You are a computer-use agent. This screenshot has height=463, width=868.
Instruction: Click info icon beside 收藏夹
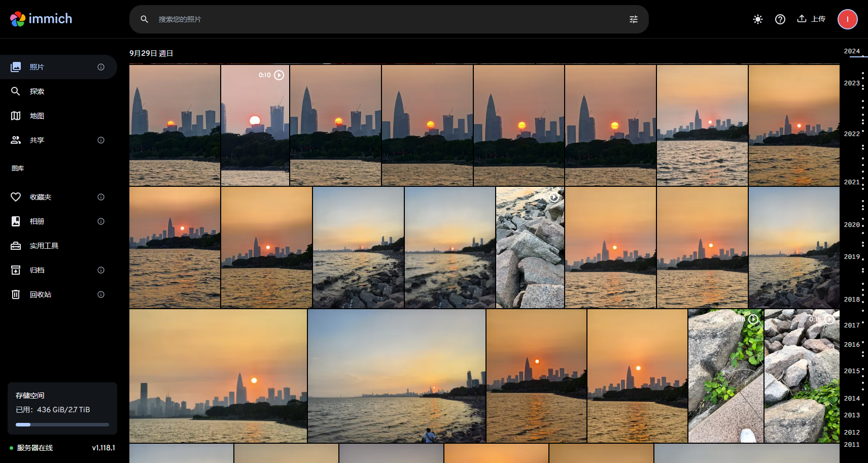(101, 197)
